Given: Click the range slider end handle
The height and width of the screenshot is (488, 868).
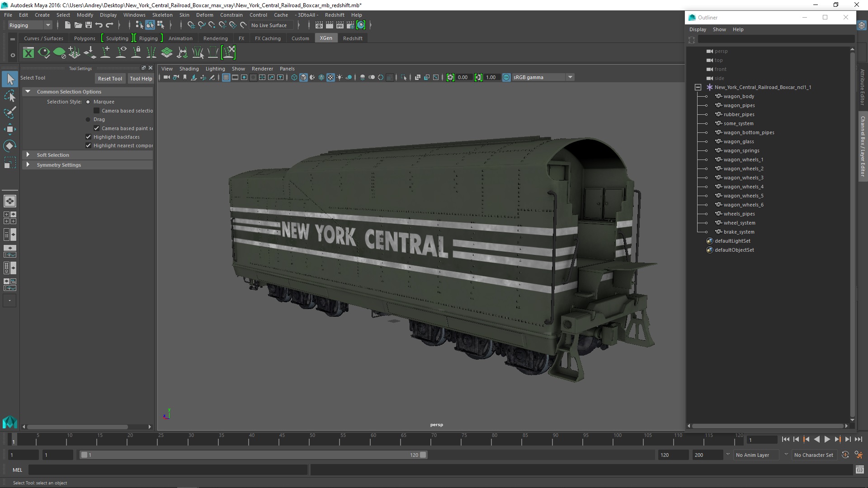Looking at the screenshot, I should click(x=423, y=455).
